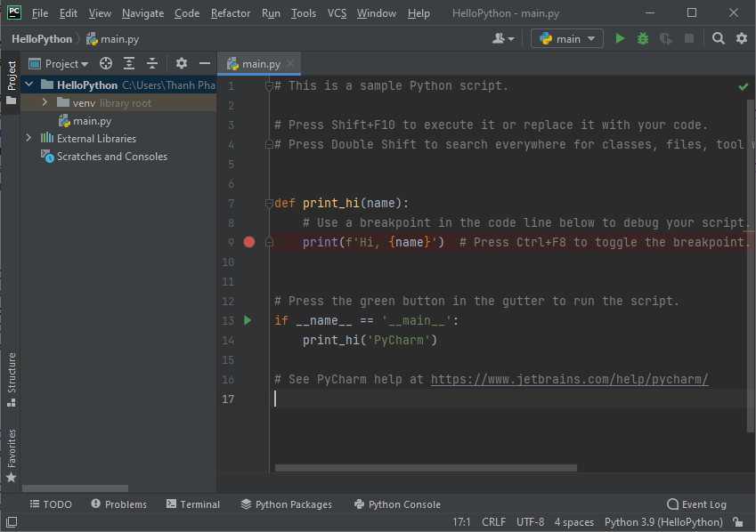
Task: Open the jetbrains.com/help/pycharm link
Action: (569, 379)
